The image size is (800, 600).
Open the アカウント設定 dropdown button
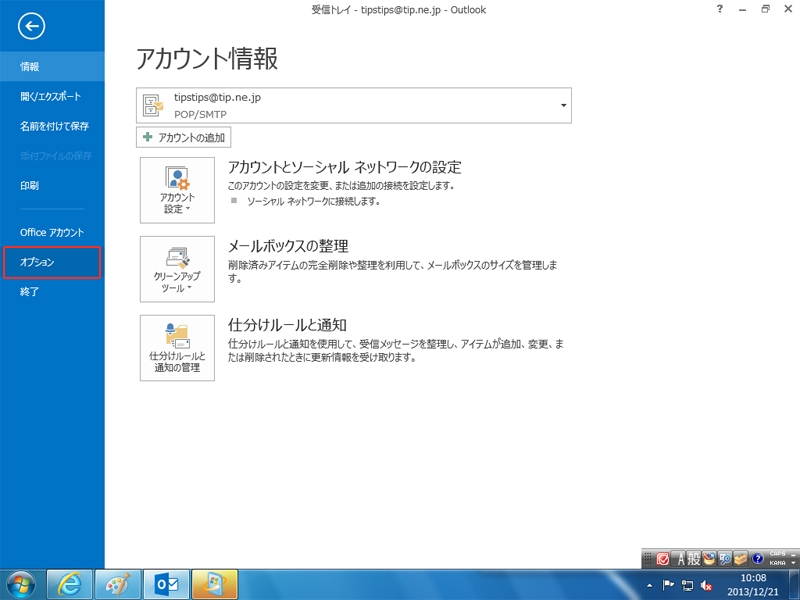177,190
